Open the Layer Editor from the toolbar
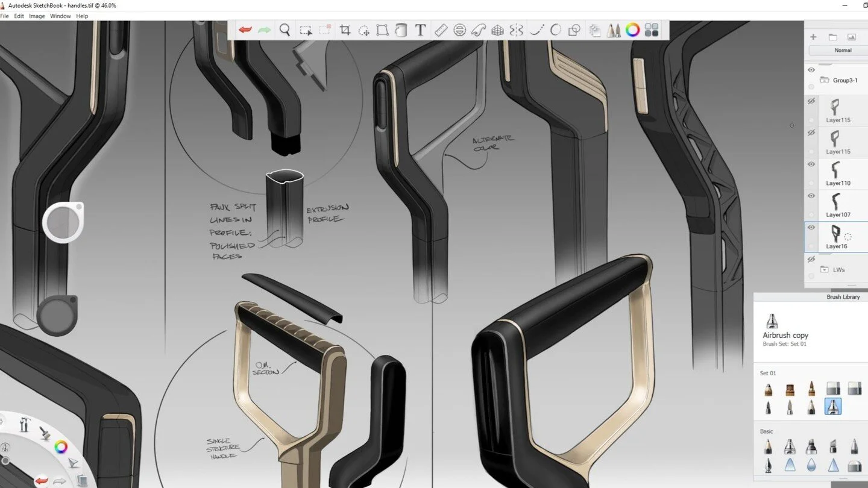Image resolution: width=868 pixels, height=488 pixels. tap(595, 30)
